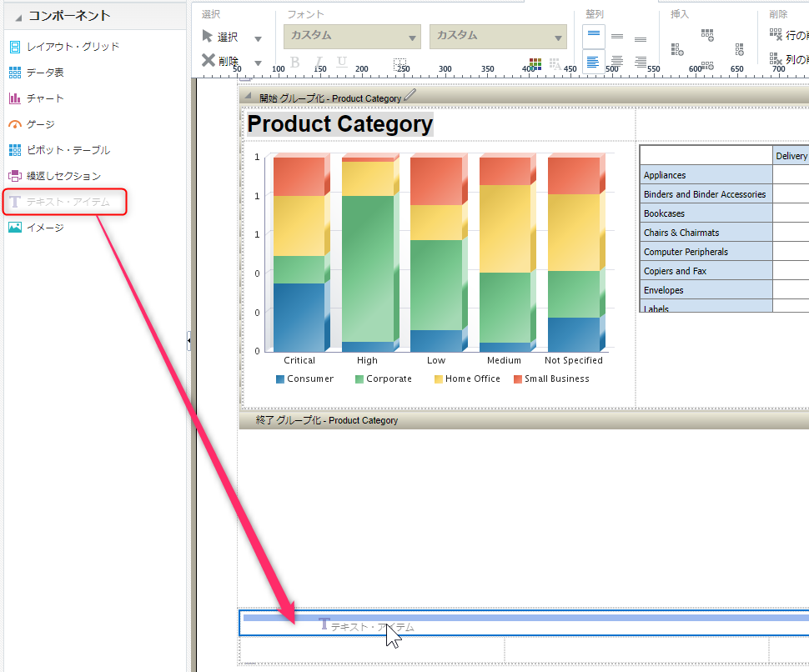Align text to the center
The width and height of the screenshot is (809, 672).
coord(617,62)
